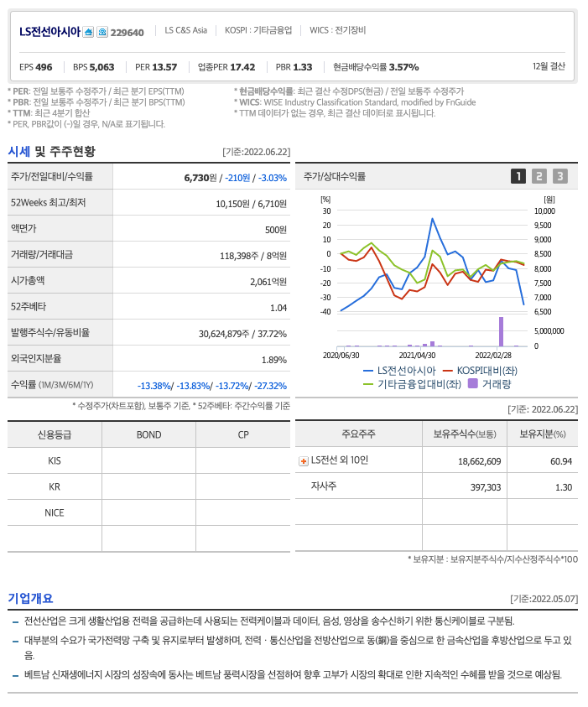
Task: Click the telephone icon beside stock code 229640
Action: click(x=102, y=32)
